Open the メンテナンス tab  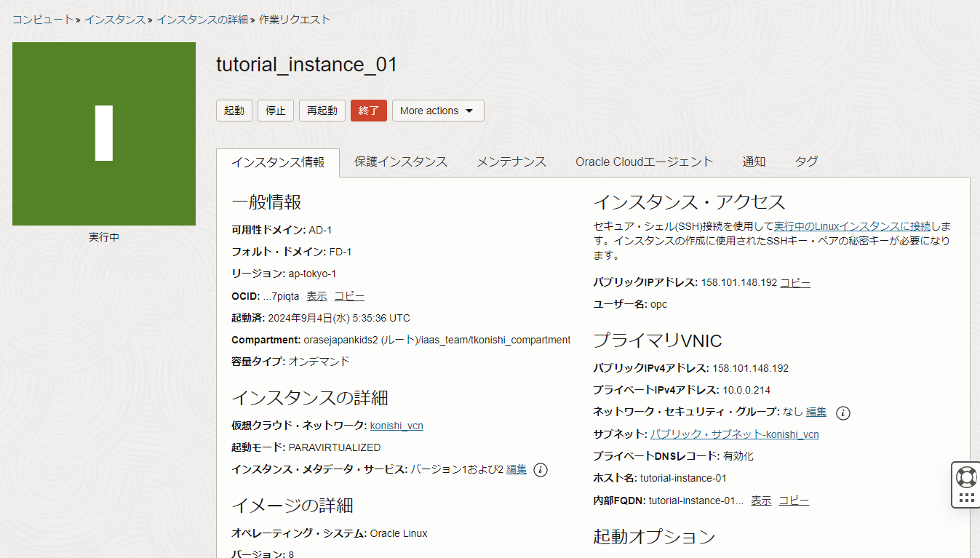(x=511, y=162)
